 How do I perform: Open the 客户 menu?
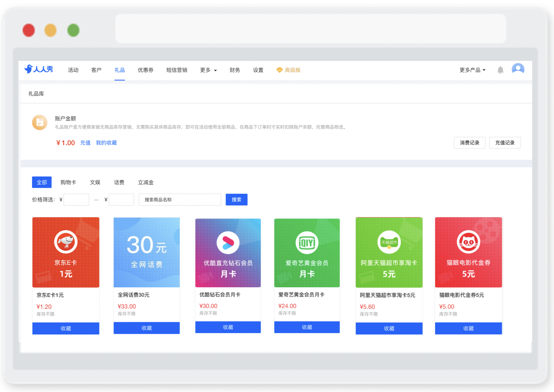click(x=96, y=70)
